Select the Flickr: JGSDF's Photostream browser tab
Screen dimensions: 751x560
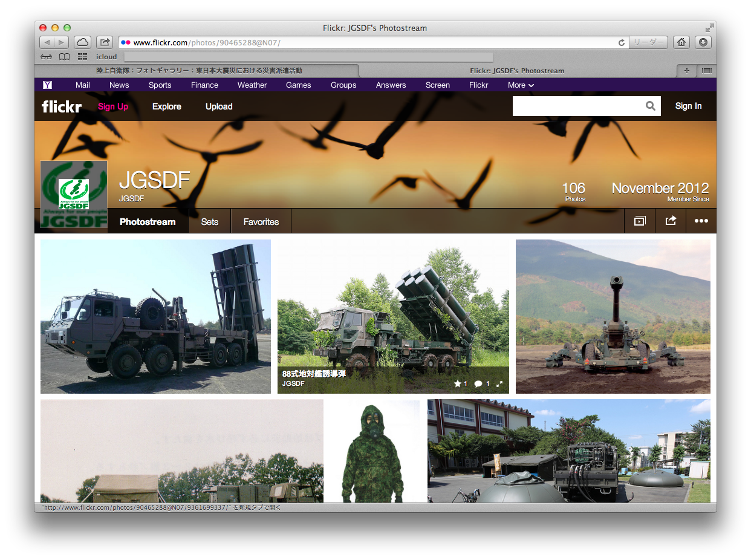tap(517, 71)
